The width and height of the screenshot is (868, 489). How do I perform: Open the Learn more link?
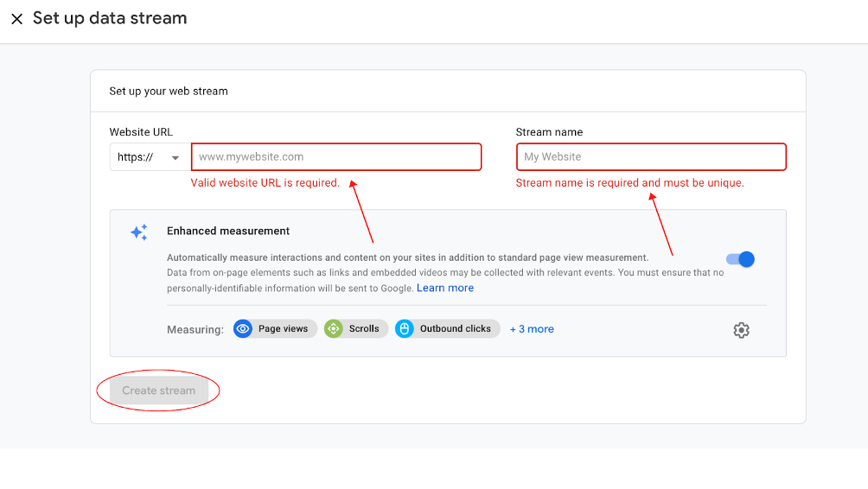pyautogui.click(x=445, y=288)
